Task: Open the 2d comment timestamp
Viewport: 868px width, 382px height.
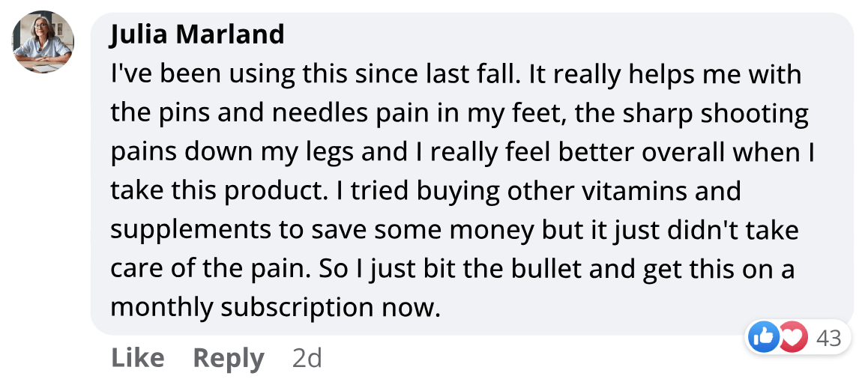Action: pos(307,358)
